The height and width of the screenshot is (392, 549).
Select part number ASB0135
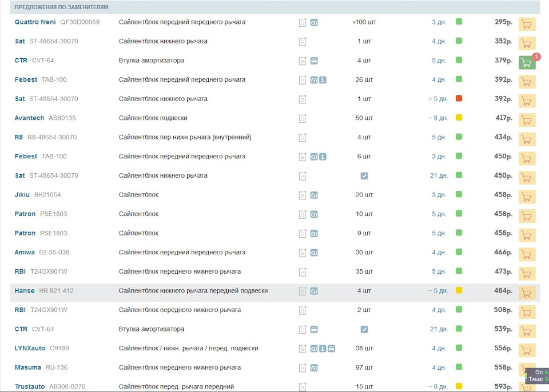tap(62, 118)
